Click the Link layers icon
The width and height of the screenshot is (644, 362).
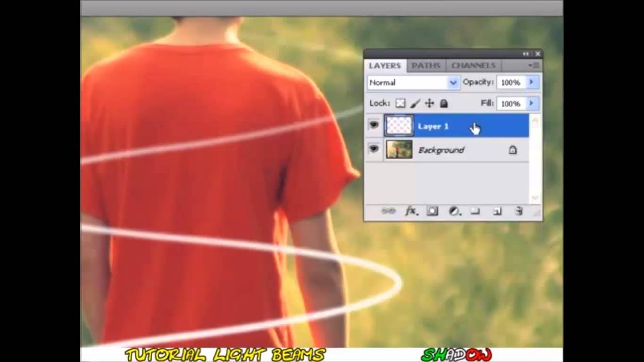(x=388, y=211)
